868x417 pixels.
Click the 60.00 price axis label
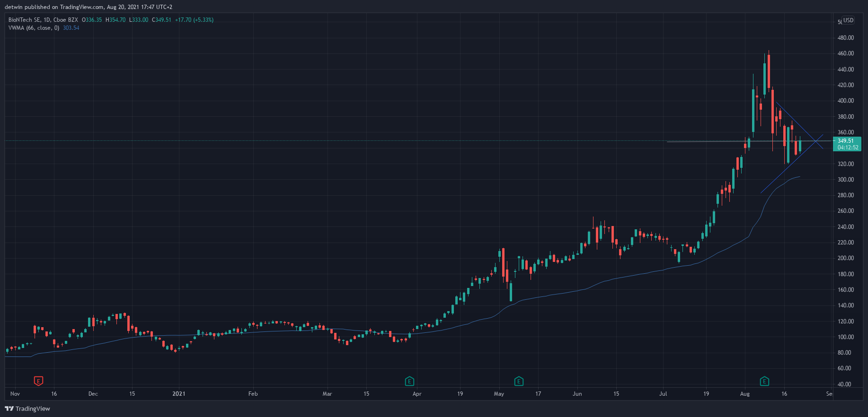click(x=844, y=368)
